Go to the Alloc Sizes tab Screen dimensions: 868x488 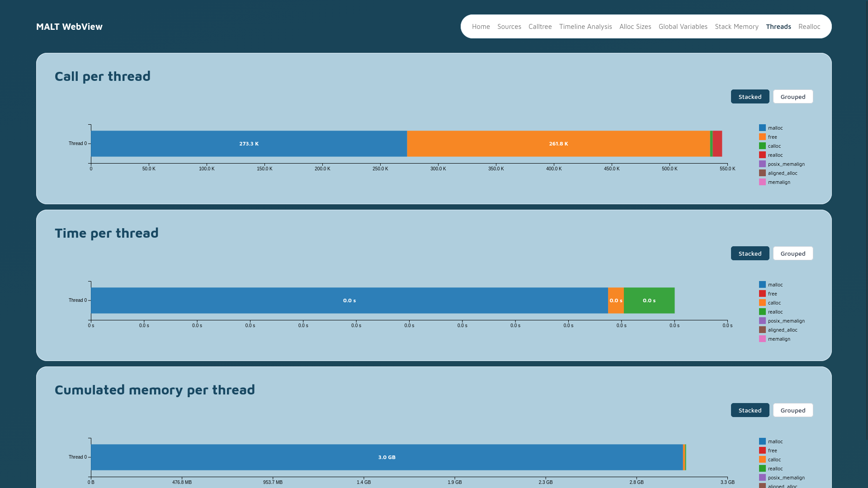635,27
